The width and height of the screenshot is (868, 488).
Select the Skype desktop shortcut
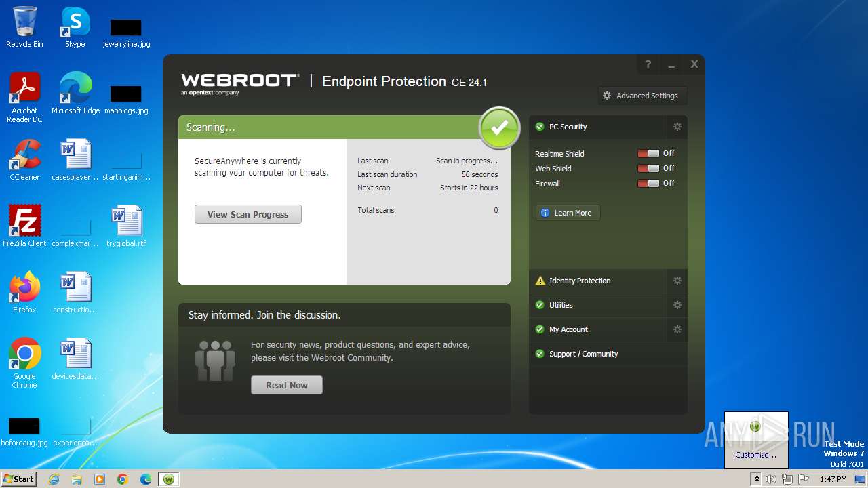coord(75,27)
